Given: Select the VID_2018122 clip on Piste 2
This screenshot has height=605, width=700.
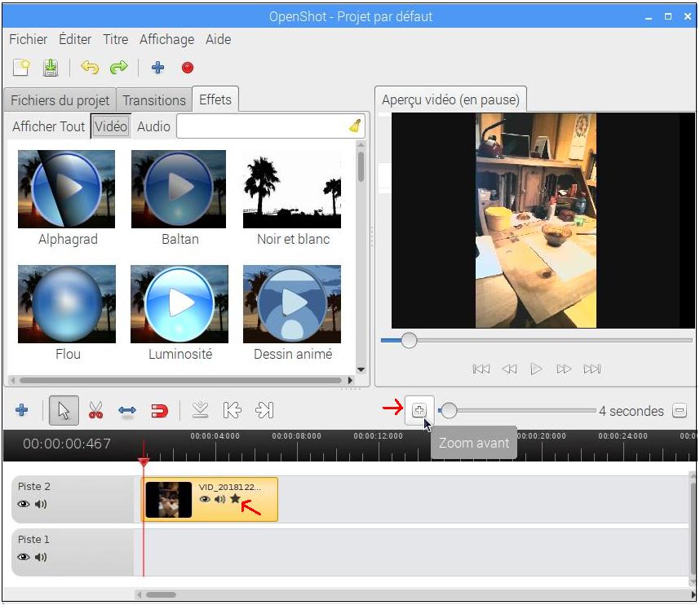Looking at the screenshot, I should pos(210,499).
